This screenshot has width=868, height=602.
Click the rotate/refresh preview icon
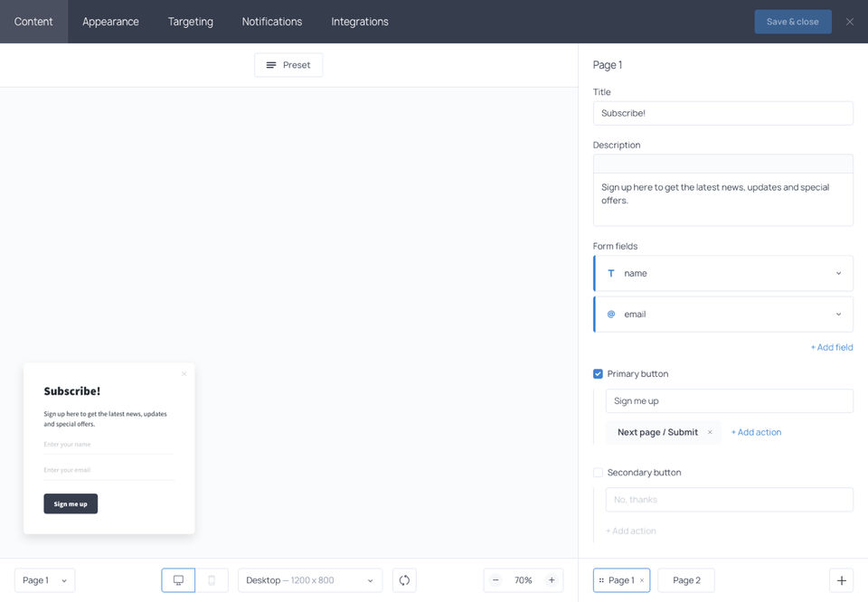pos(404,580)
